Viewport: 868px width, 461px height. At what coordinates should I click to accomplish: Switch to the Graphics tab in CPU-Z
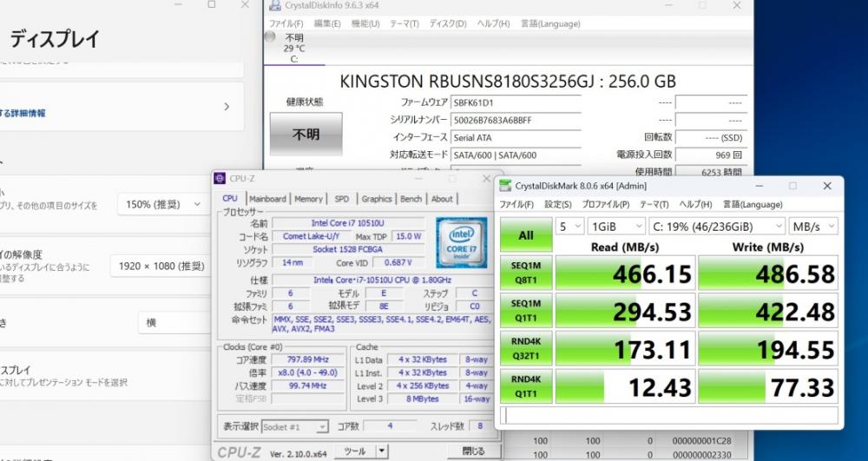(x=377, y=199)
